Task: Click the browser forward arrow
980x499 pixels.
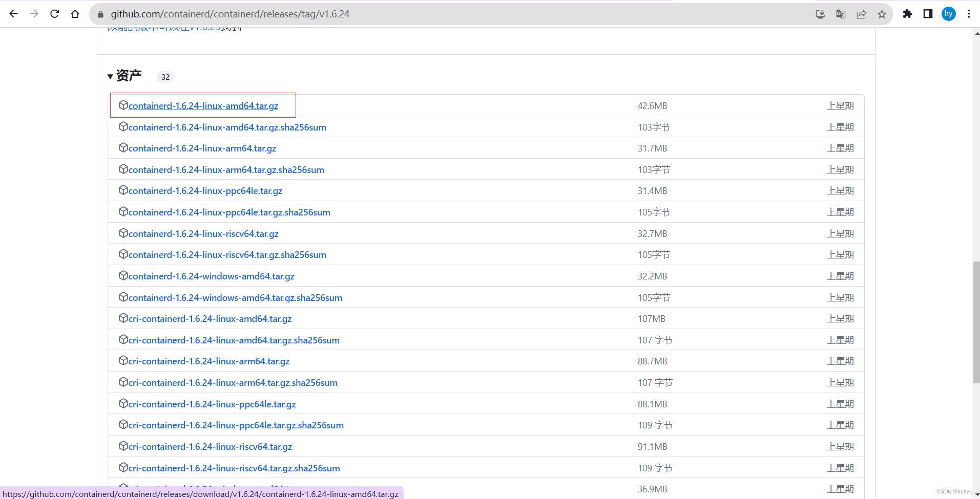Action: (34, 14)
